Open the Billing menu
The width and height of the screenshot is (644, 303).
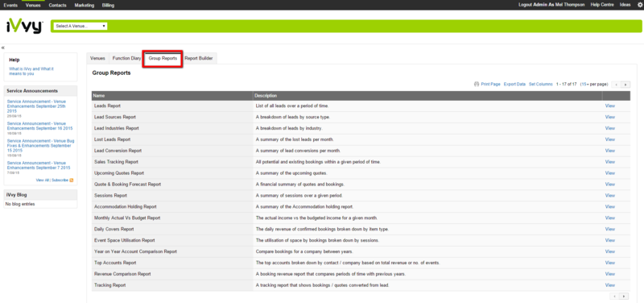tap(108, 6)
